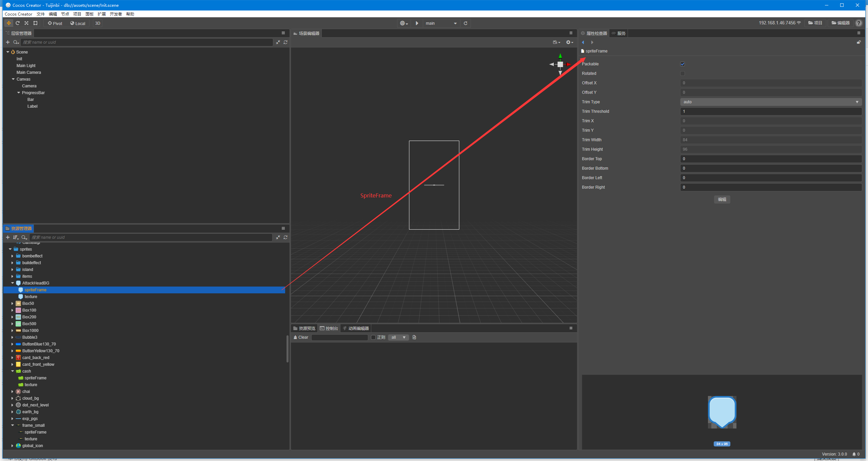Select the move transform tool
The width and height of the screenshot is (868, 461).
coord(8,23)
